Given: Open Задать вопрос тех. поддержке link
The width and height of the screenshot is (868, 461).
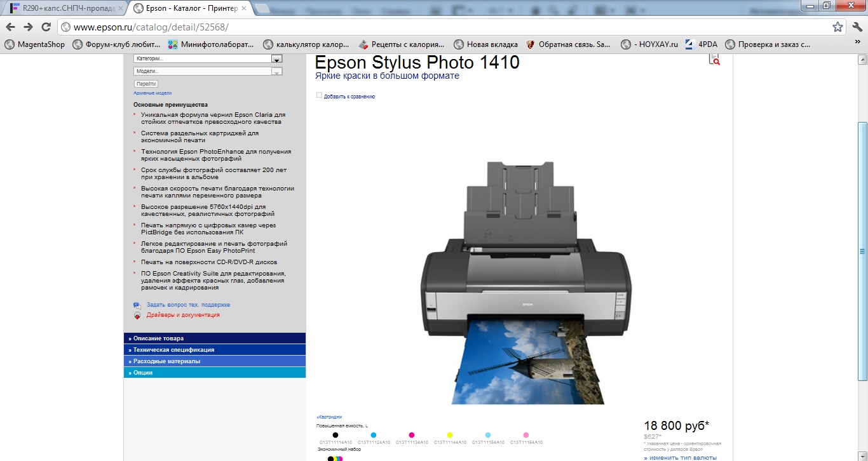Looking at the screenshot, I should coord(188,305).
